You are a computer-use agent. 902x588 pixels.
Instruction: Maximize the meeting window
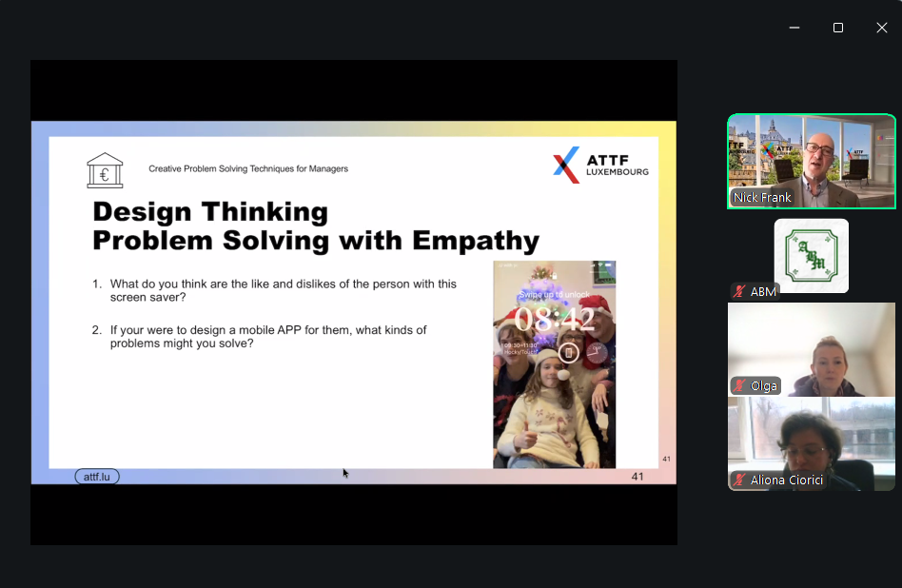tap(837, 28)
